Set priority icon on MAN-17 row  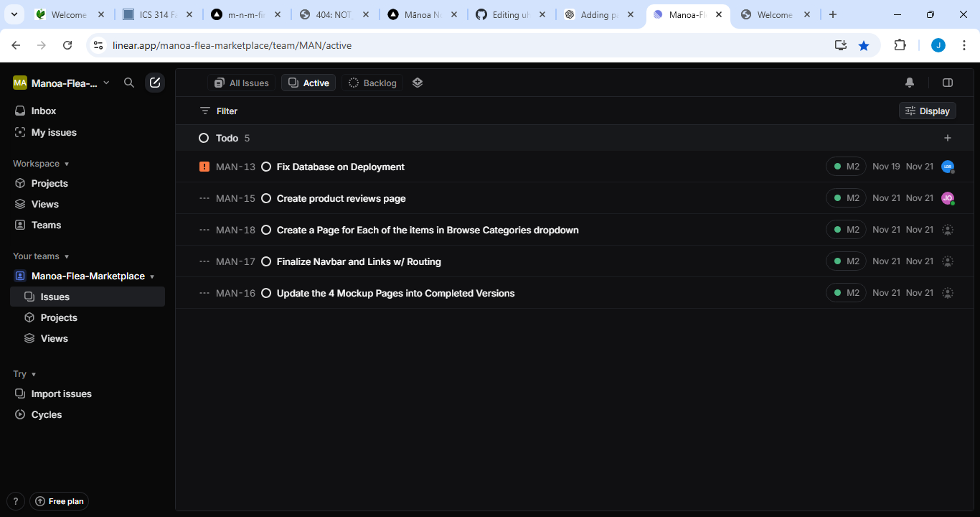(x=204, y=261)
